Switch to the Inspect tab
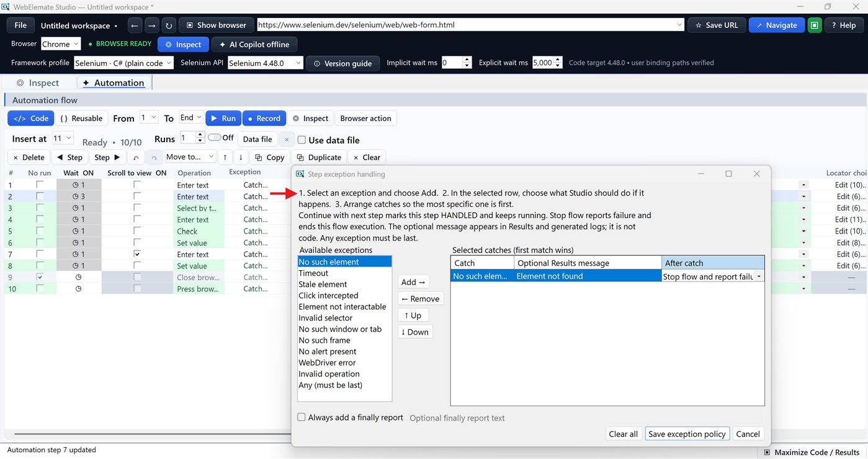 38,83
